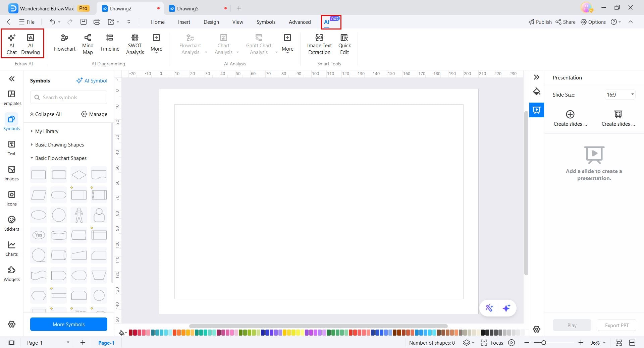Click the Print icon
This screenshot has height=348, width=644.
[x=97, y=22]
